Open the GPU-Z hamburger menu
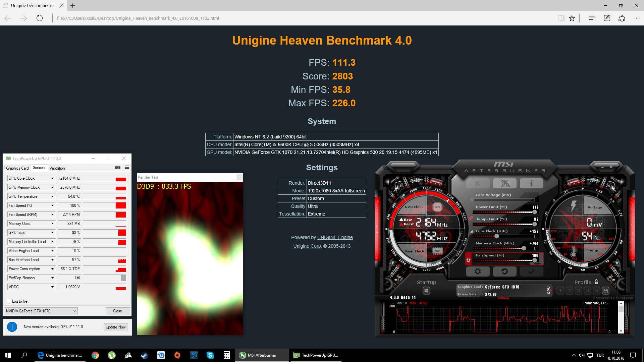The image size is (644, 362). (127, 167)
